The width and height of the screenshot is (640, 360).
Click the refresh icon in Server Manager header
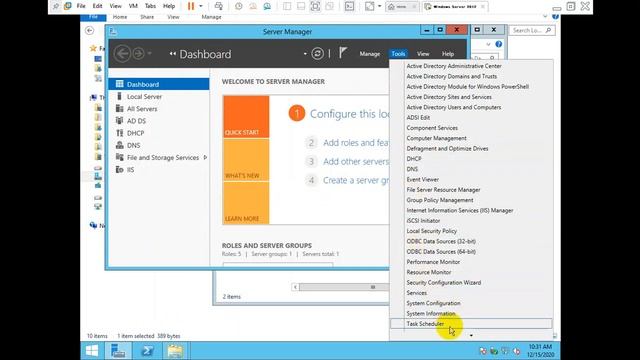tap(317, 53)
